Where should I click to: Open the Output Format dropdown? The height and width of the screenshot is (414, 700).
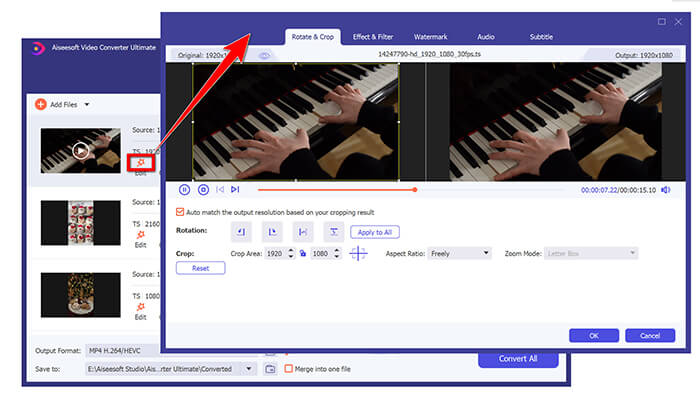click(172, 351)
